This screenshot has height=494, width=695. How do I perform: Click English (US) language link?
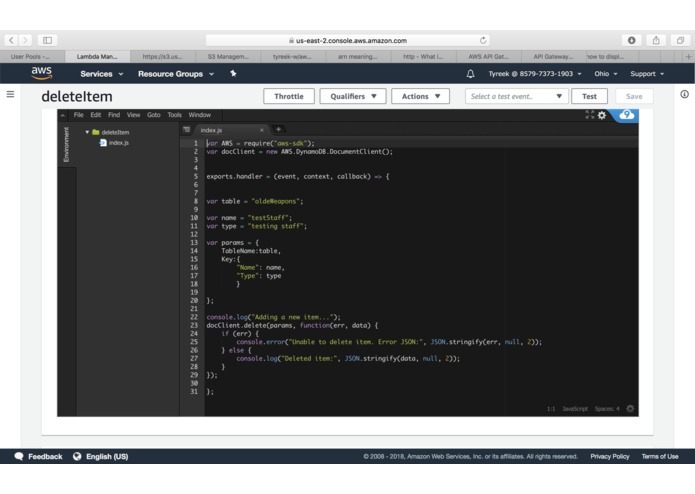pos(107,456)
